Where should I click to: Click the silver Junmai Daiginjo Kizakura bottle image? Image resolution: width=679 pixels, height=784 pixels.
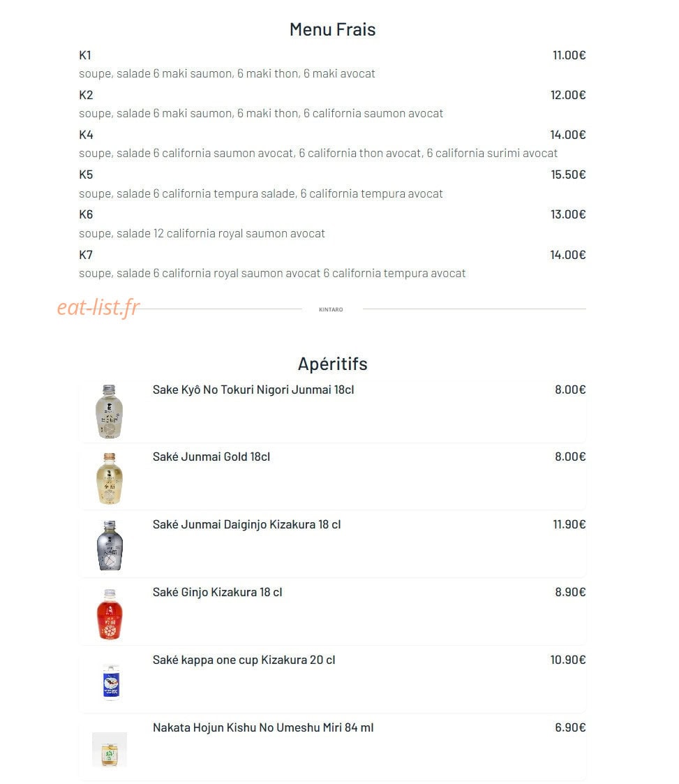coord(110,546)
